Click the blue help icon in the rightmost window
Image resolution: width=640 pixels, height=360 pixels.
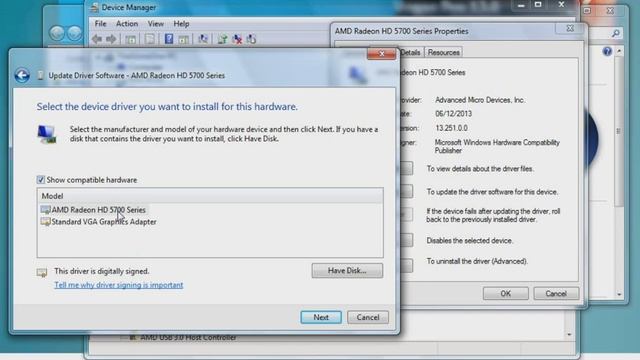[607, 51]
